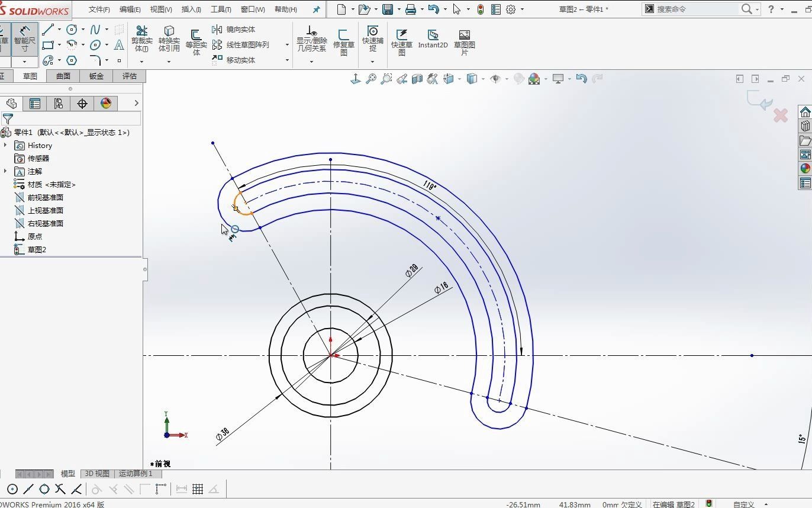
Task: Toggle quadrant snap in bottom toolbar
Action: tap(44, 489)
